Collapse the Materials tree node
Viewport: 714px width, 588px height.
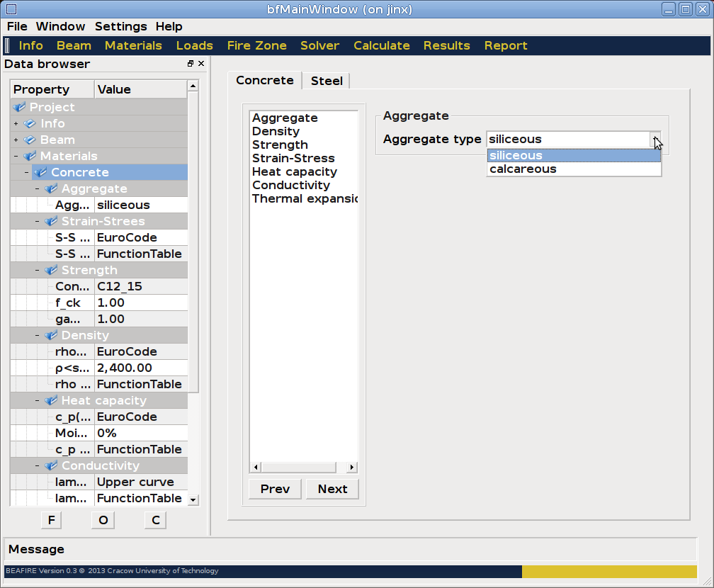click(x=16, y=157)
